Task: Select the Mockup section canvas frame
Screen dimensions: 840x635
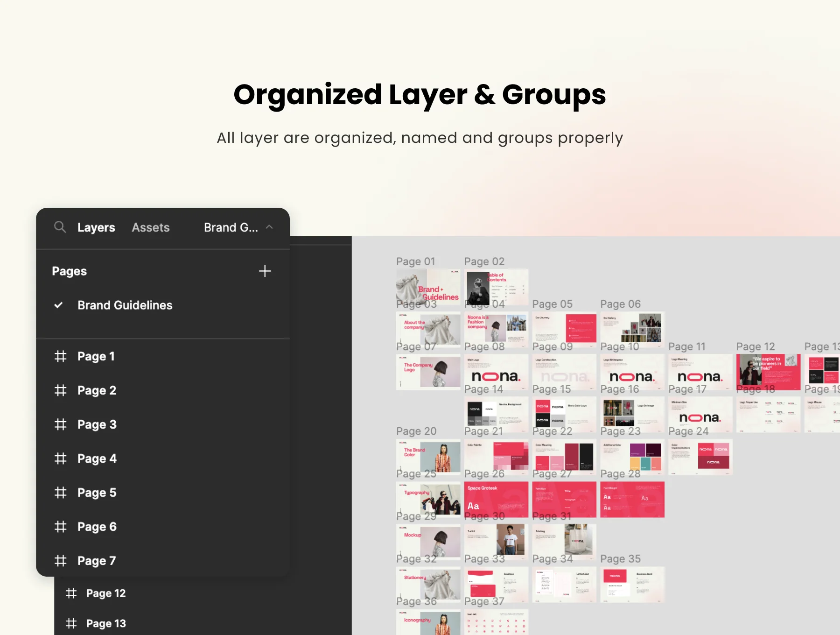Action: [x=428, y=542]
